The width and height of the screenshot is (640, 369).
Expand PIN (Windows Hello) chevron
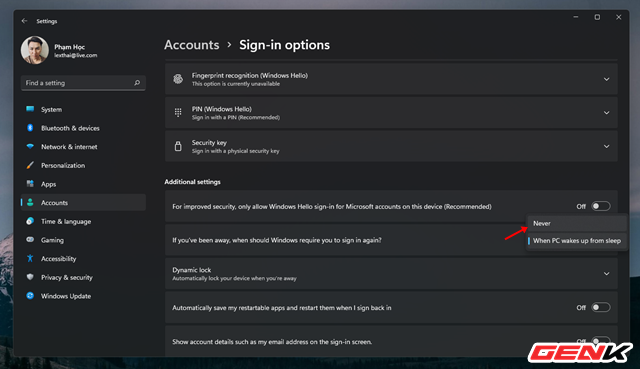pos(607,113)
